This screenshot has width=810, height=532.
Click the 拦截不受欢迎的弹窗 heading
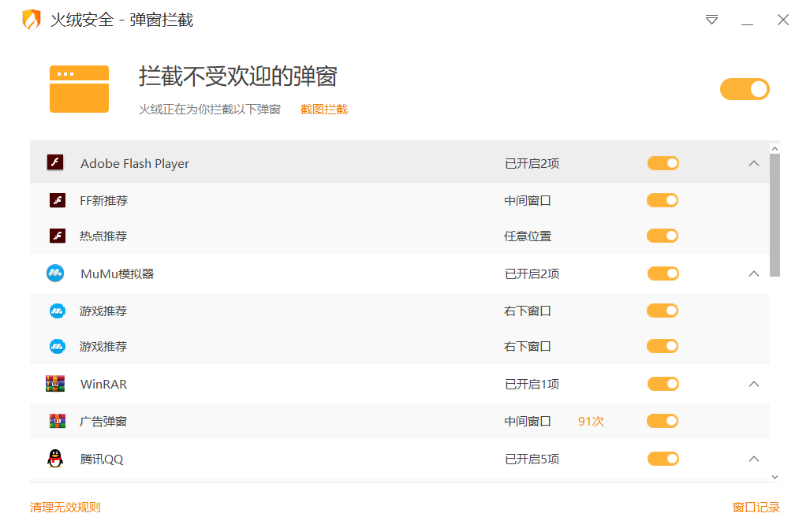[238, 76]
